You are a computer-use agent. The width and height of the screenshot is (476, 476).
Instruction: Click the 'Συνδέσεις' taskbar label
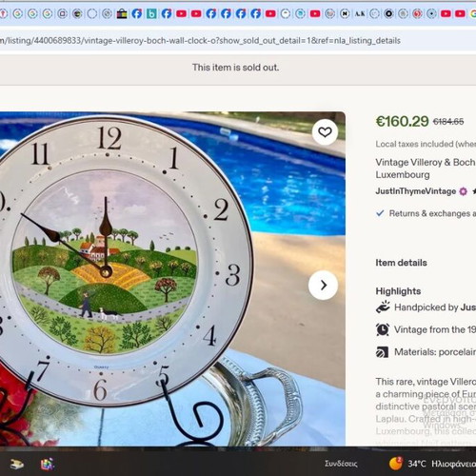coord(341,464)
